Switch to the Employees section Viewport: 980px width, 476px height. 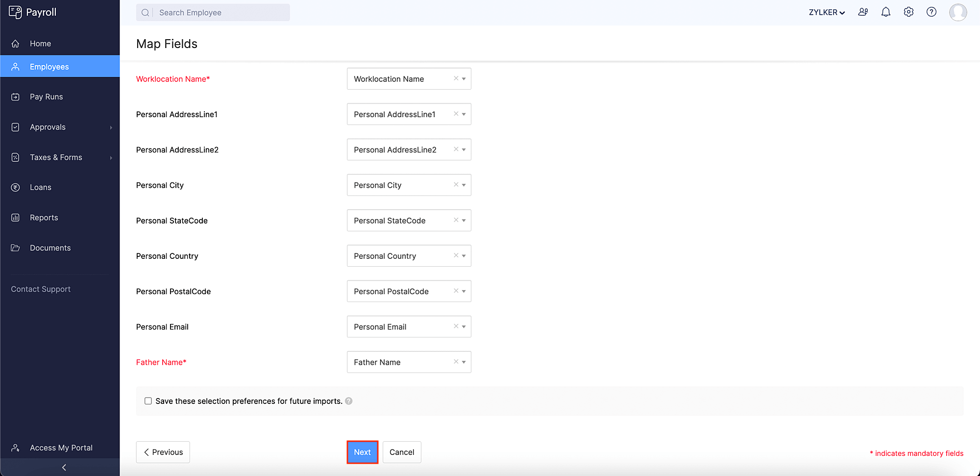[x=49, y=66]
